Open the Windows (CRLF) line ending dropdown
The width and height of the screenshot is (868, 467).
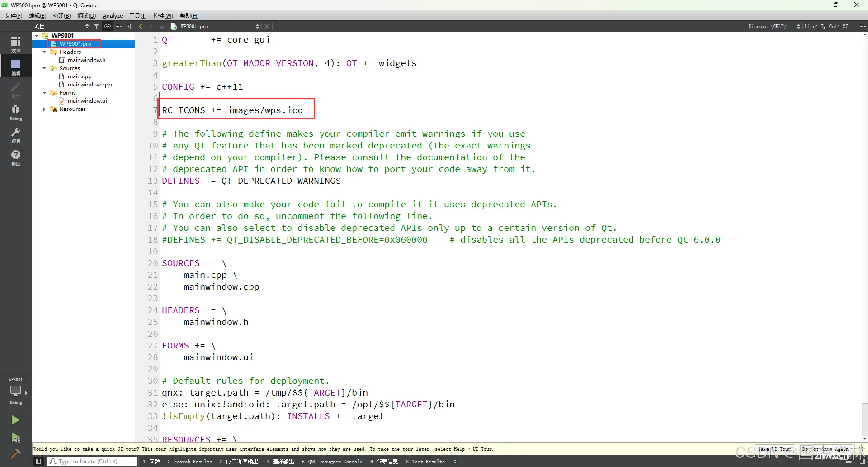click(774, 26)
